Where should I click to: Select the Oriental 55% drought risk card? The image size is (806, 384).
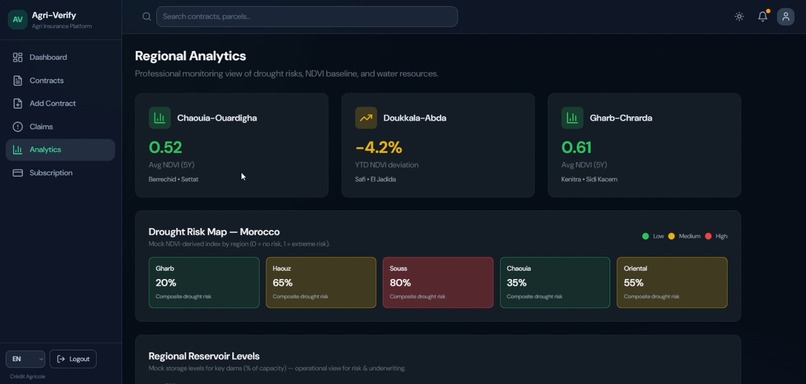672,282
